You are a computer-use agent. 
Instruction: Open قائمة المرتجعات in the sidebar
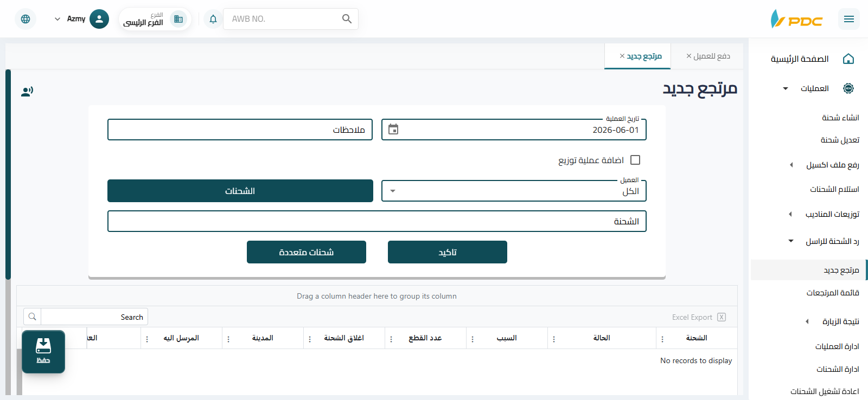click(x=832, y=293)
